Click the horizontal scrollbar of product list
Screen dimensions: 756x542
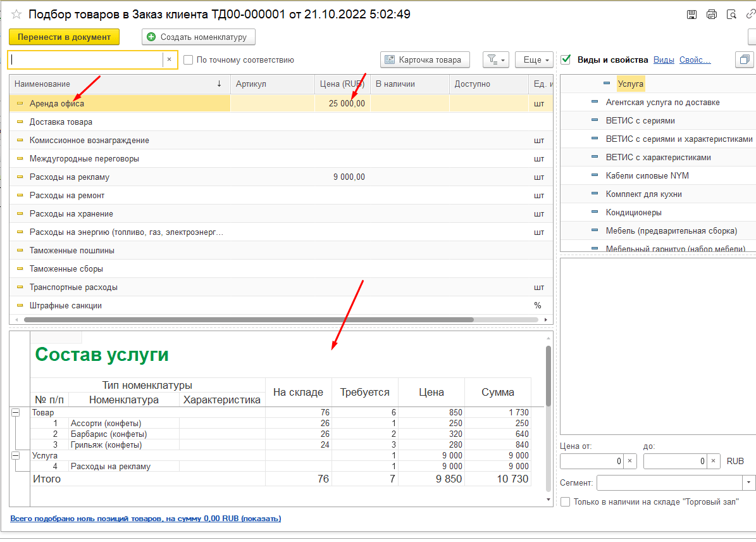pyautogui.click(x=249, y=320)
